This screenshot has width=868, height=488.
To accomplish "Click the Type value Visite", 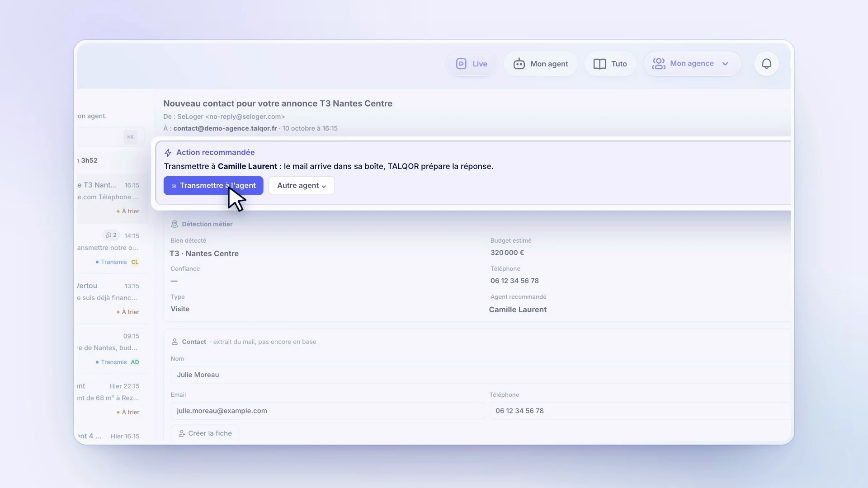I will (x=180, y=309).
